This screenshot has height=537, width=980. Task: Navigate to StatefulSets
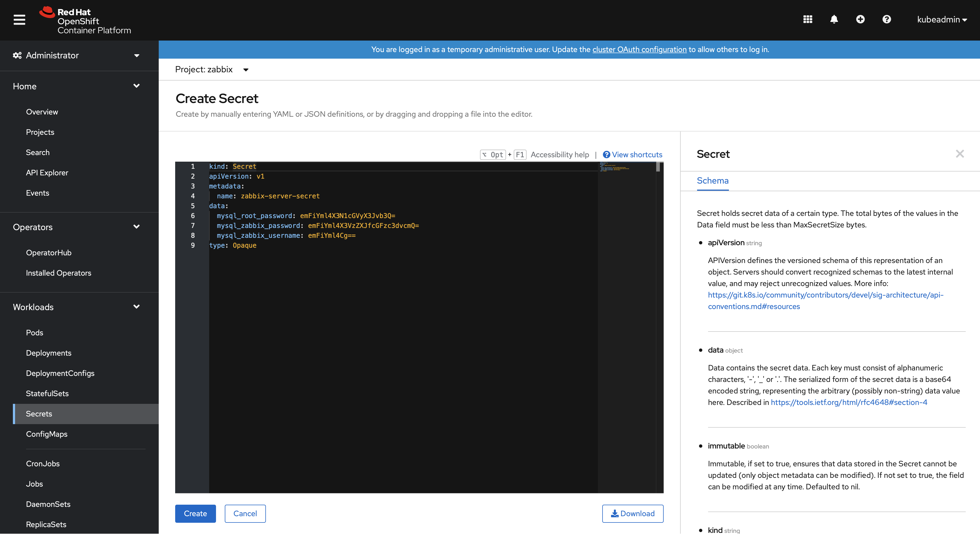pyautogui.click(x=47, y=394)
